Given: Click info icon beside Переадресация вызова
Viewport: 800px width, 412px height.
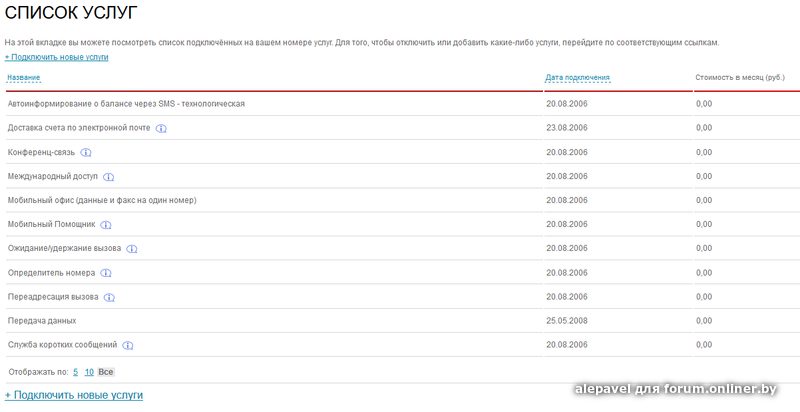Looking at the screenshot, I should tap(109, 297).
